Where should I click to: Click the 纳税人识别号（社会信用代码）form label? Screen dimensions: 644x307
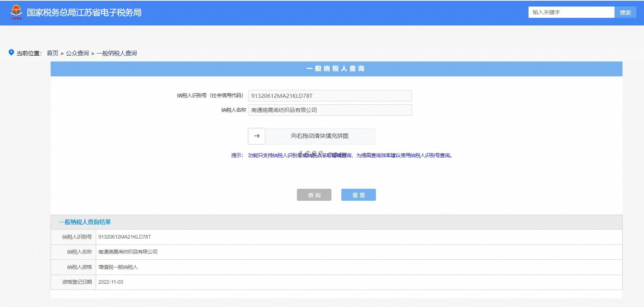[x=210, y=95]
